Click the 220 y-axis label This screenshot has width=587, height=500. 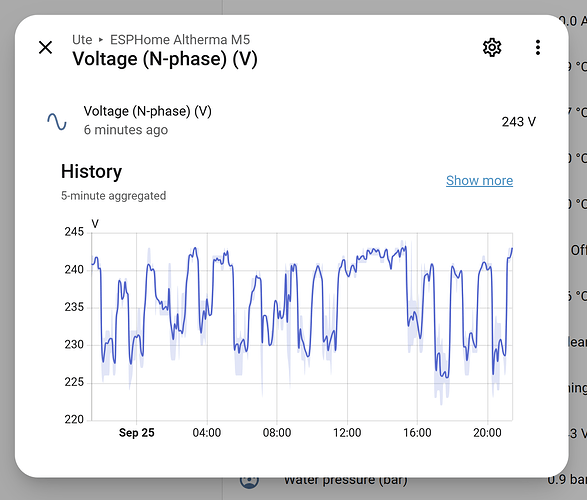click(x=74, y=419)
